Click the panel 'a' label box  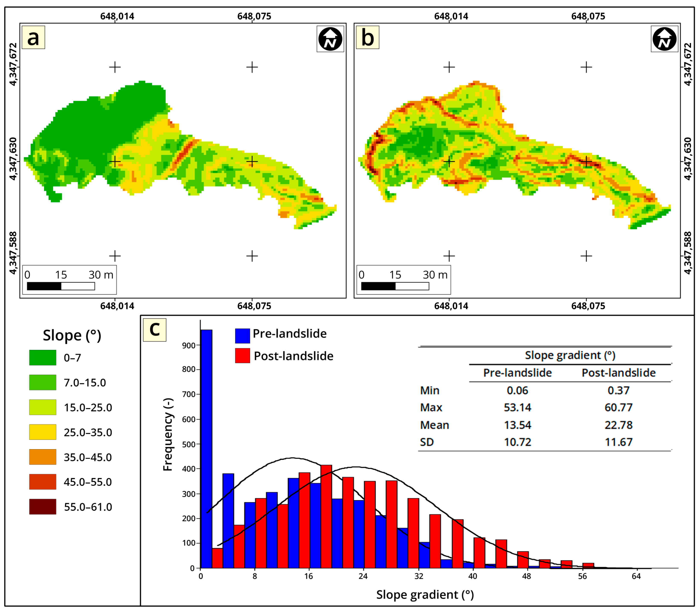point(33,37)
